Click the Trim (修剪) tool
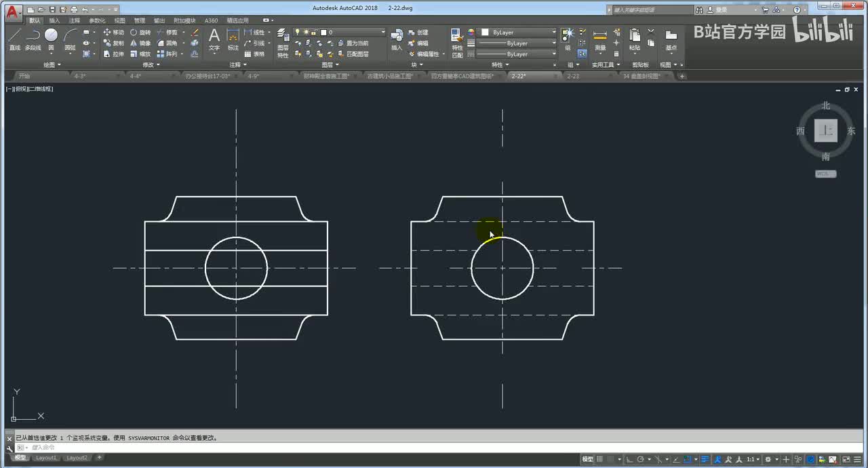The image size is (868, 468). pyautogui.click(x=167, y=33)
